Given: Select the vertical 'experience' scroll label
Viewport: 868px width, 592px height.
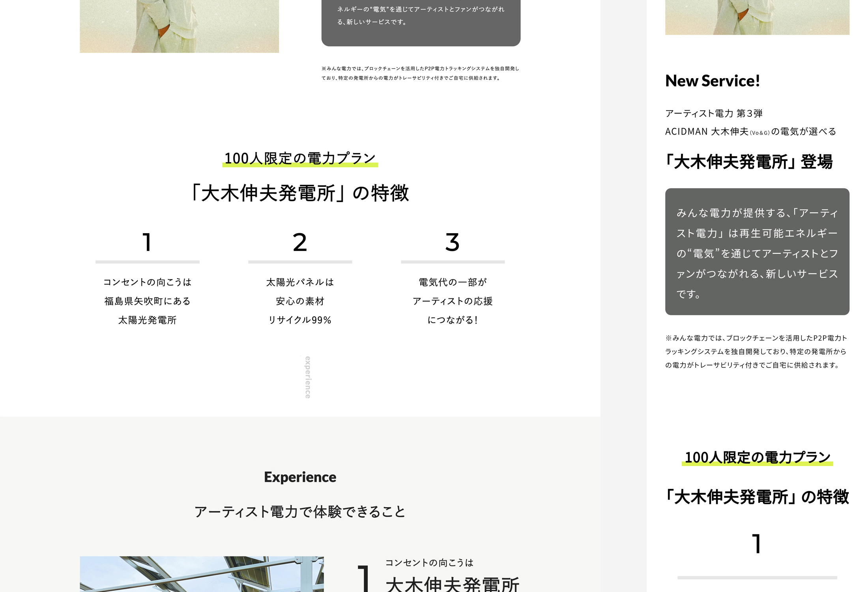Looking at the screenshot, I should point(308,377).
